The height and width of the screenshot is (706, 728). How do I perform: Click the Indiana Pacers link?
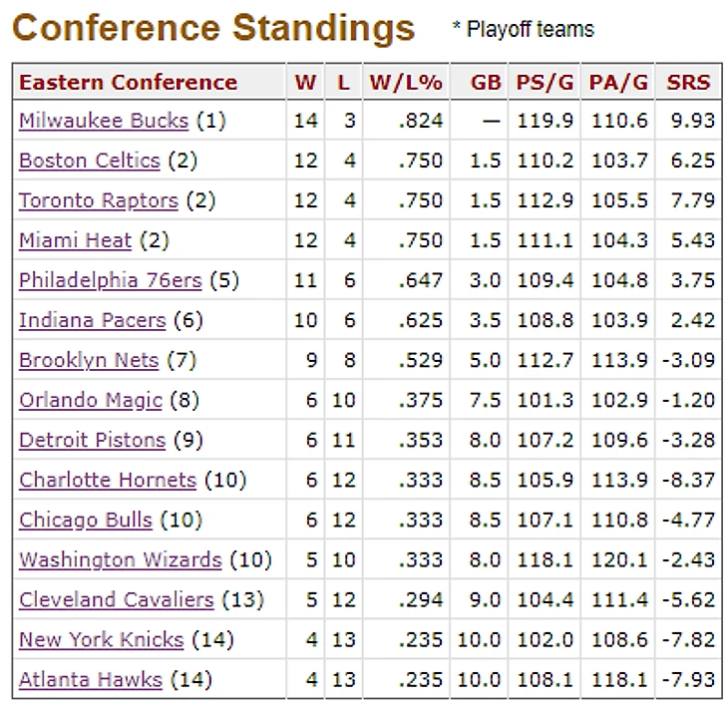[92, 320]
